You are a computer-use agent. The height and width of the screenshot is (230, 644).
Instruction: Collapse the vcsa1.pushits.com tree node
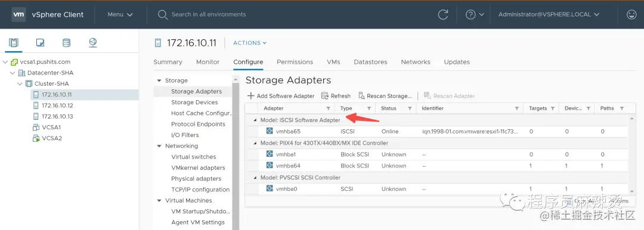click(x=5, y=62)
